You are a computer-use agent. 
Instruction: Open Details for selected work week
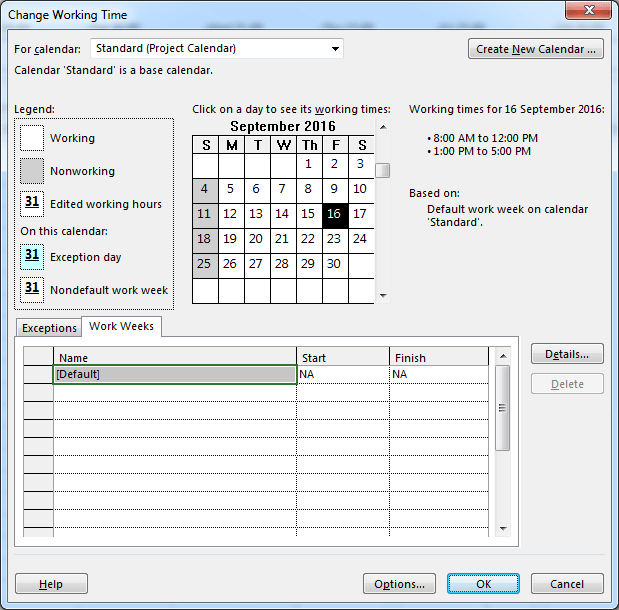point(567,354)
